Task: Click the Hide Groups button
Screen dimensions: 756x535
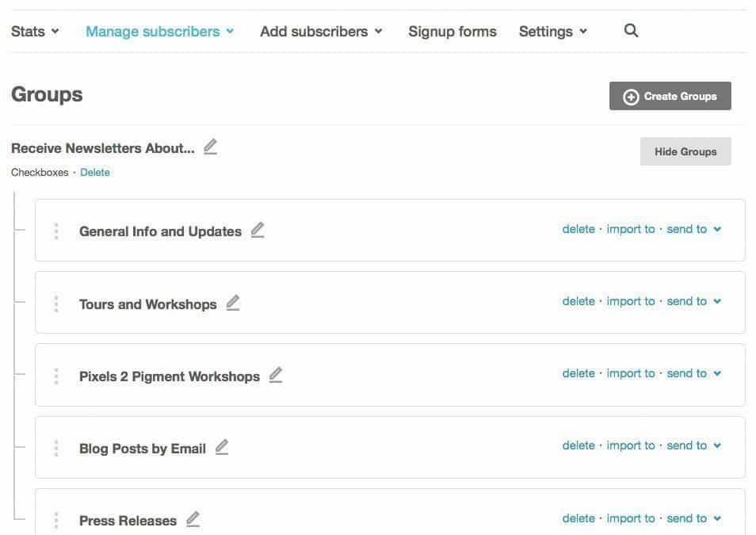Action: tap(685, 151)
